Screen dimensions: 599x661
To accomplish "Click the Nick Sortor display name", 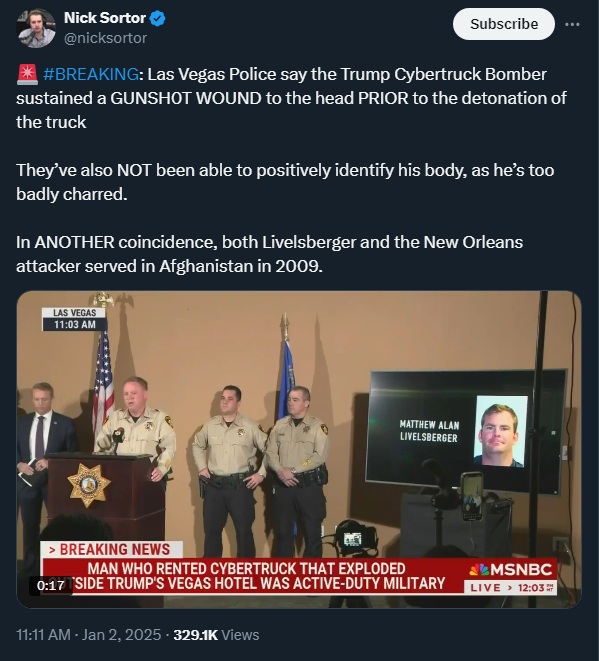I will point(105,18).
